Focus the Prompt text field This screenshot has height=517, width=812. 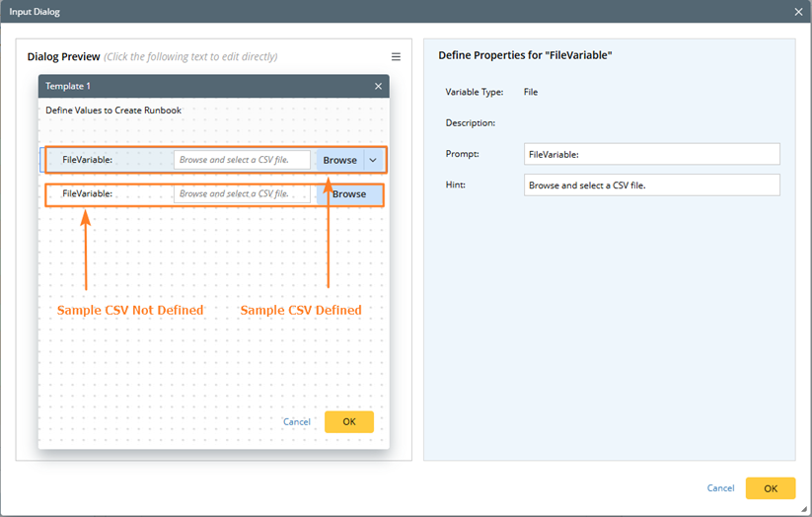tap(651, 154)
